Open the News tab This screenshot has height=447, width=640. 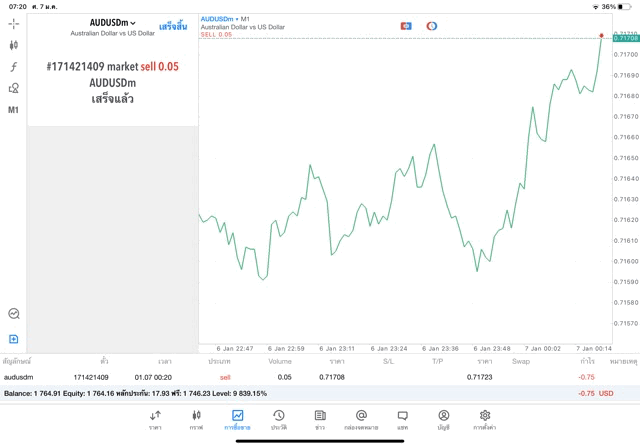coord(320,420)
